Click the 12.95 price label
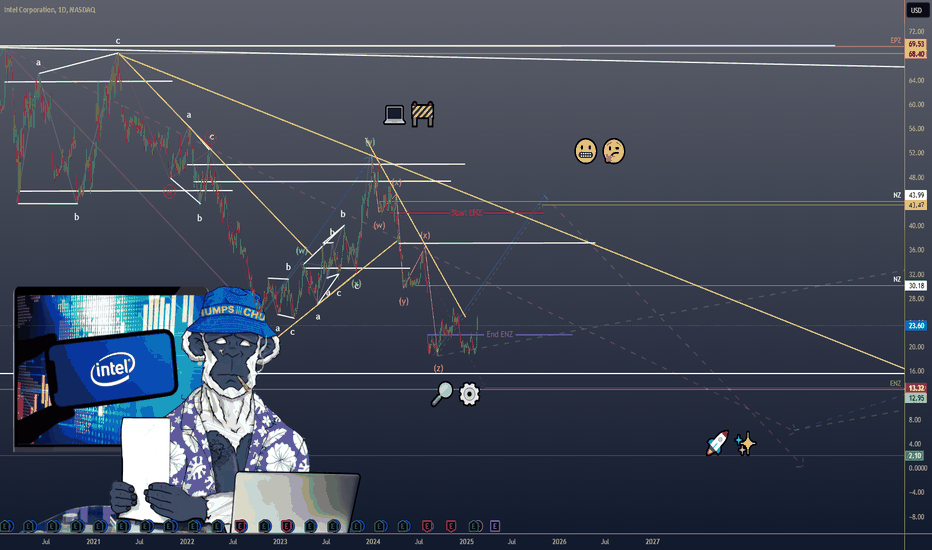 (x=916, y=398)
